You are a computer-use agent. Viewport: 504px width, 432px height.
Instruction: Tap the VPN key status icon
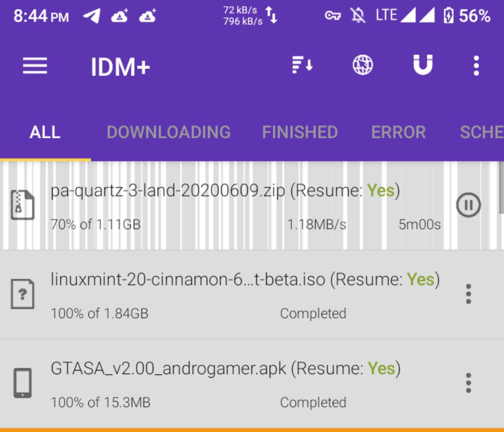[x=332, y=16]
